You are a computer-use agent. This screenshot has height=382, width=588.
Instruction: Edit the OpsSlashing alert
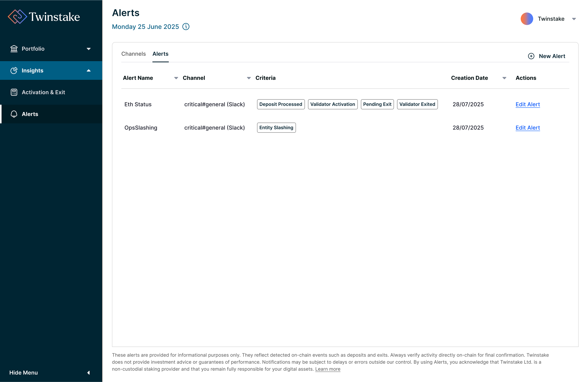pos(527,128)
